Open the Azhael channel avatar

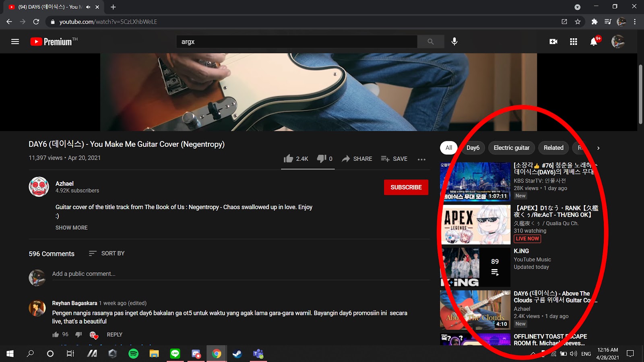(39, 187)
